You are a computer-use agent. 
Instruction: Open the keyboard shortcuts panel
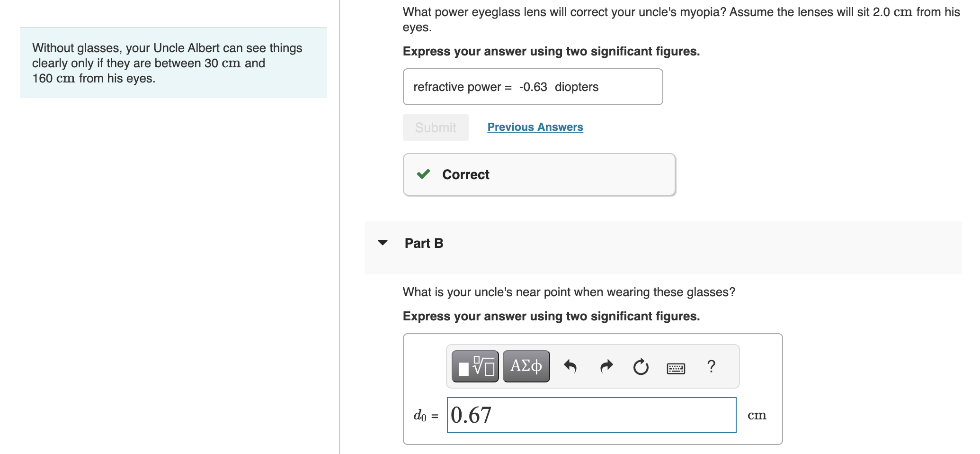pyautogui.click(x=676, y=368)
